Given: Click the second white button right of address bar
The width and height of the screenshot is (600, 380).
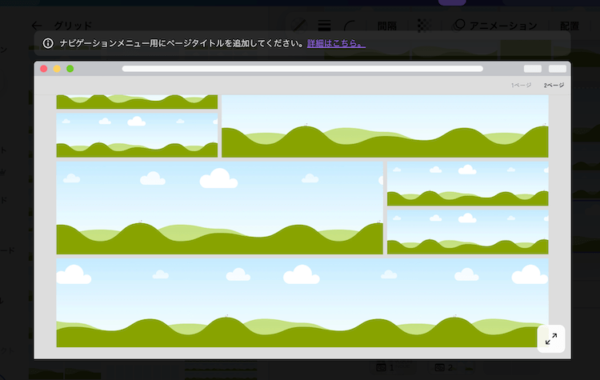Looking at the screenshot, I should [x=557, y=68].
